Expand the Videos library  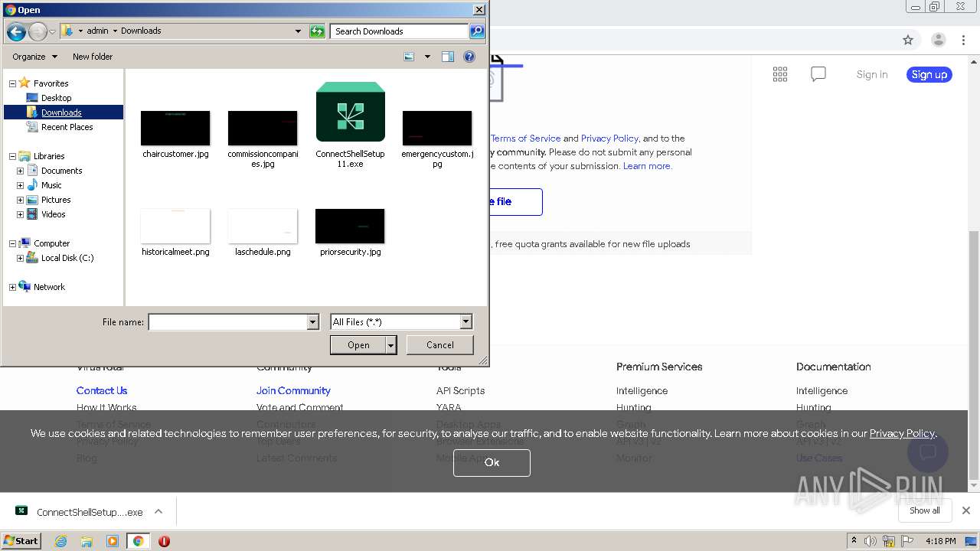[x=20, y=214]
